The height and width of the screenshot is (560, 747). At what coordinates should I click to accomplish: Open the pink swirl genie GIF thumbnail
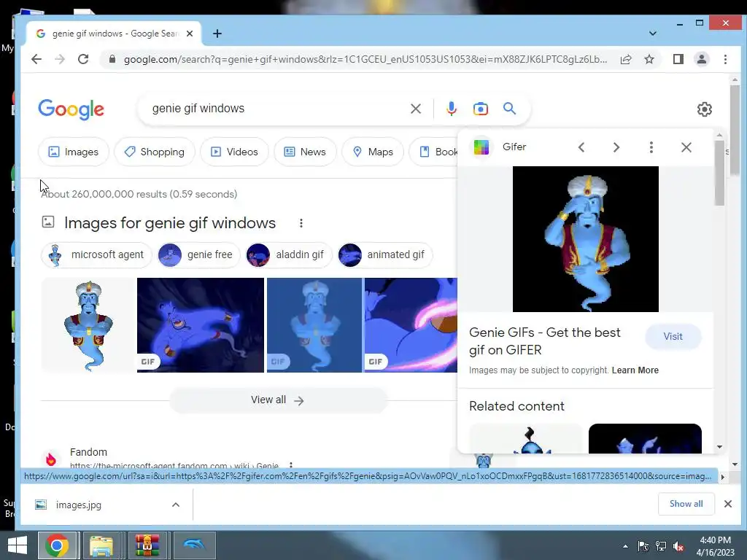(411, 325)
